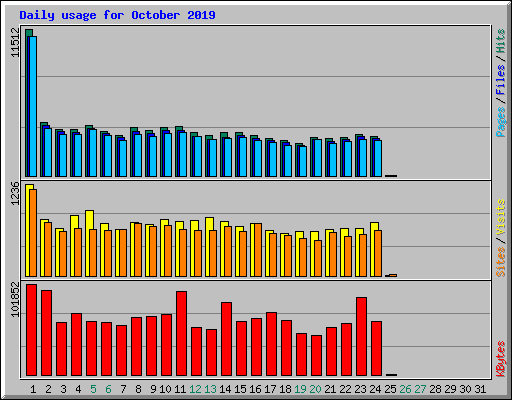Viewport: 512px width, 400px height.
Task: Click day 24 on the x-axis
Action: 375,389
